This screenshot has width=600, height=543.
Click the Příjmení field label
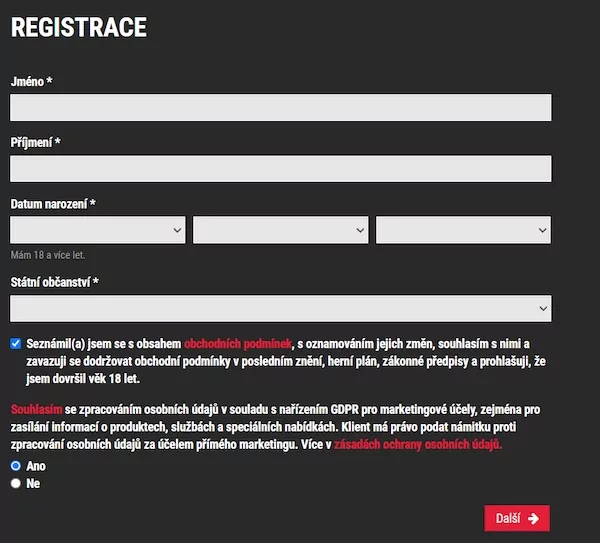[x=36, y=143]
